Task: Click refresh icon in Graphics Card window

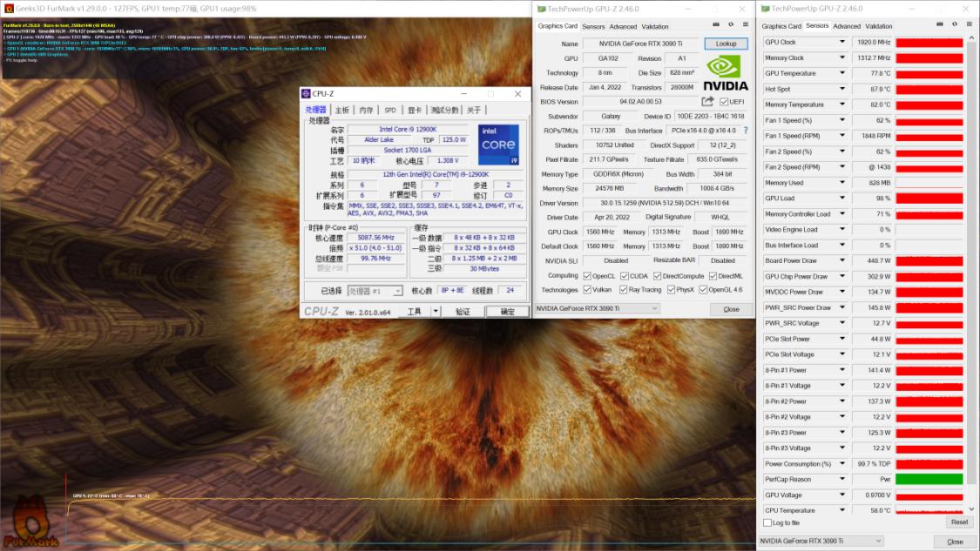Action: point(729,26)
